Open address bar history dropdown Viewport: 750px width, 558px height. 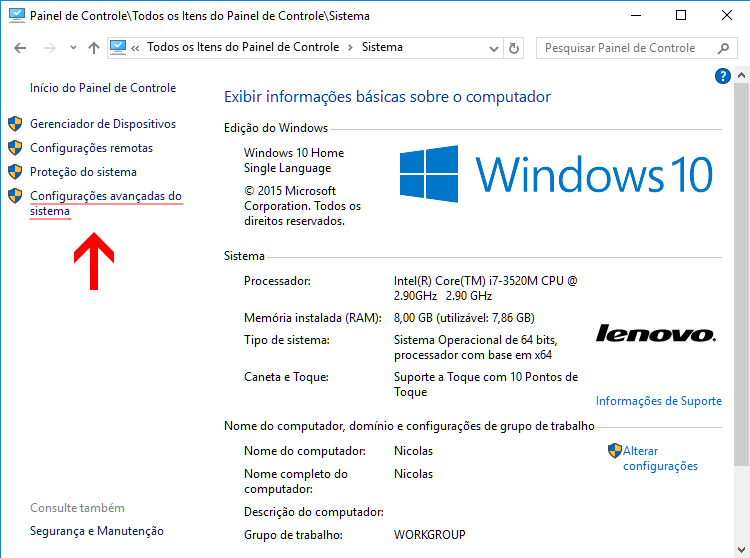494,48
